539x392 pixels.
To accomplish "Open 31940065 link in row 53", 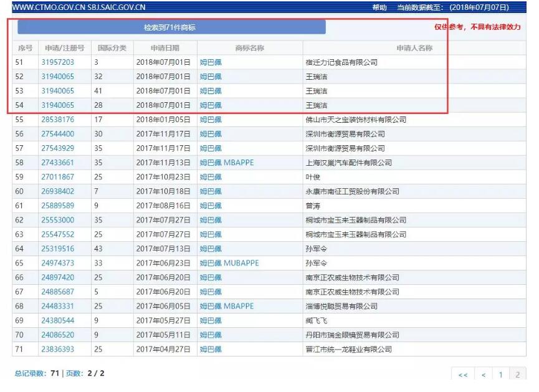I will click(58, 91).
